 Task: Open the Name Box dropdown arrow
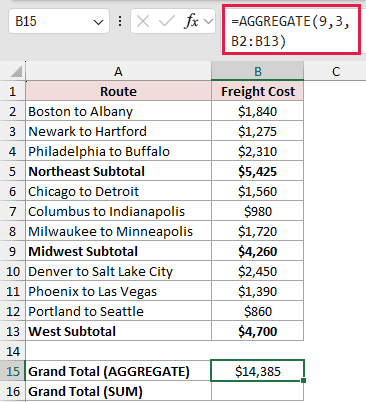[98, 22]
